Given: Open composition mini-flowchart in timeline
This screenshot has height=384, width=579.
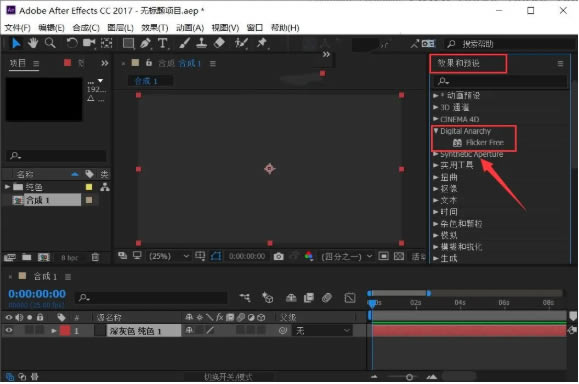Looking at the screenshot, I should pos(245,298).
